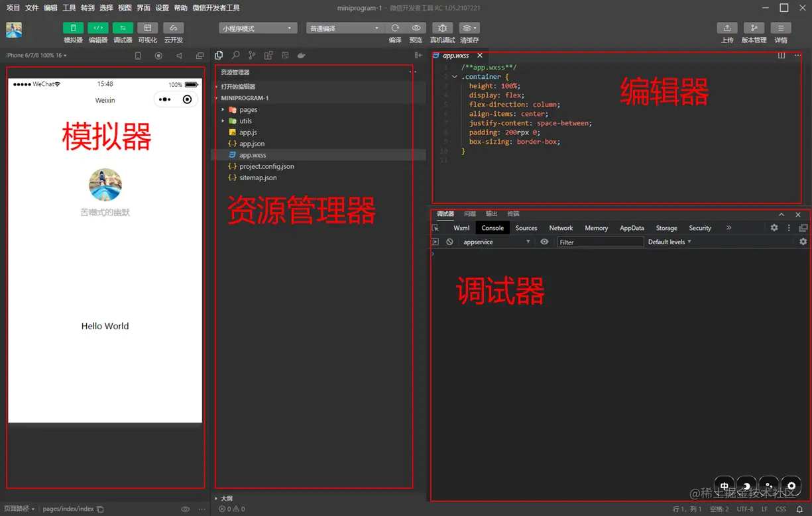Open the explorer files icon
Image resolution: width=812 pixels, height=516 pixels.
coord(219,56)
